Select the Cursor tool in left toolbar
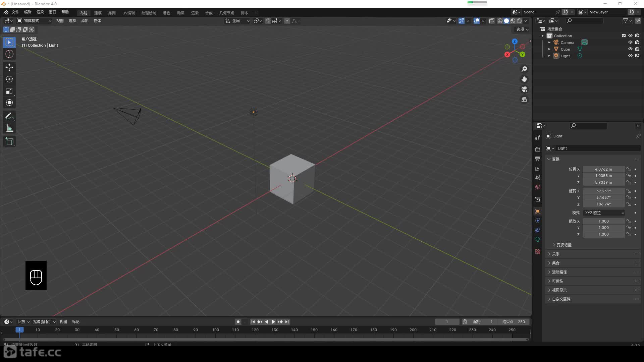Screen dimensions: 644x362 pyautogui.click(x=9, y=54)
